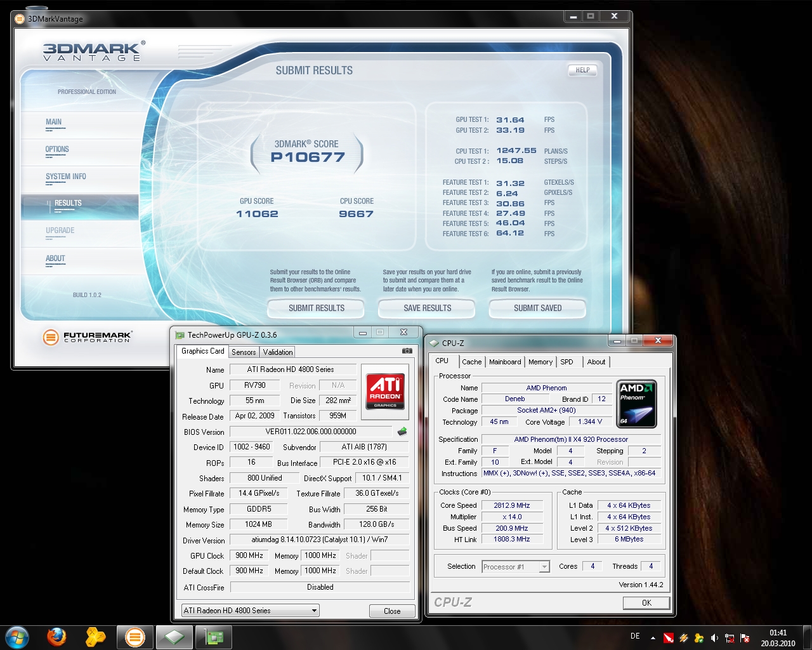The height and width of the screenshot is (650, 812).
Task: Open the Validation tab in GPU-Z
Action: [x=278, y=352]
